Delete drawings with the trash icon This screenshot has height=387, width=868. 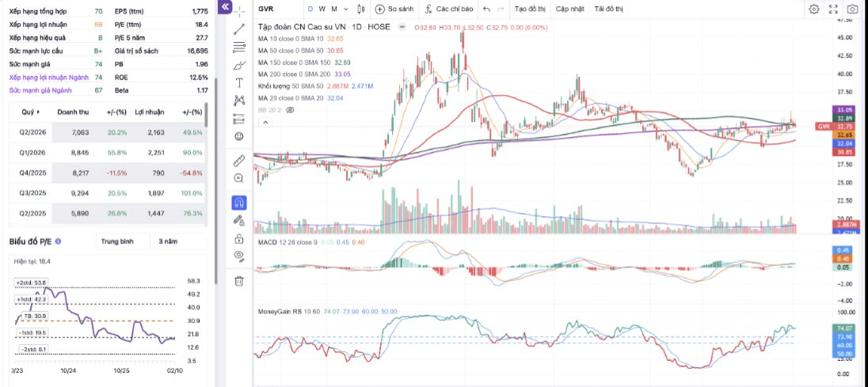click(x=239, y=281)
